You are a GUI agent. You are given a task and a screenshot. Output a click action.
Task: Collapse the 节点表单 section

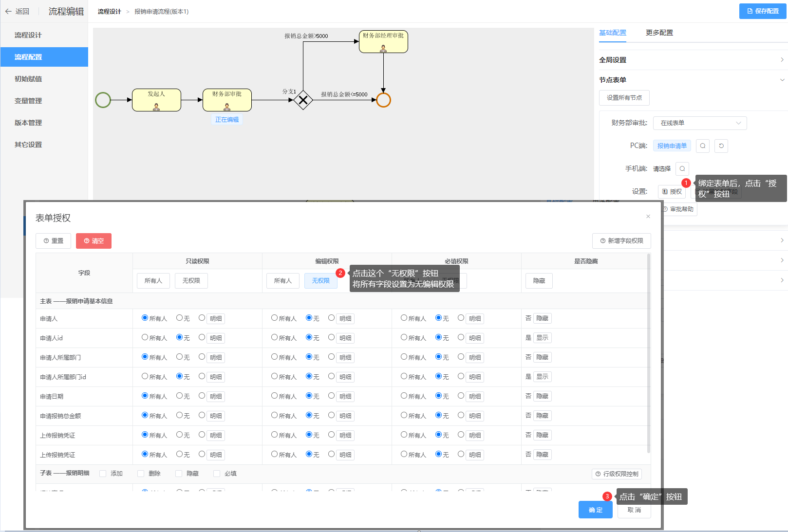pyautogui.click(x=693, y=80)
